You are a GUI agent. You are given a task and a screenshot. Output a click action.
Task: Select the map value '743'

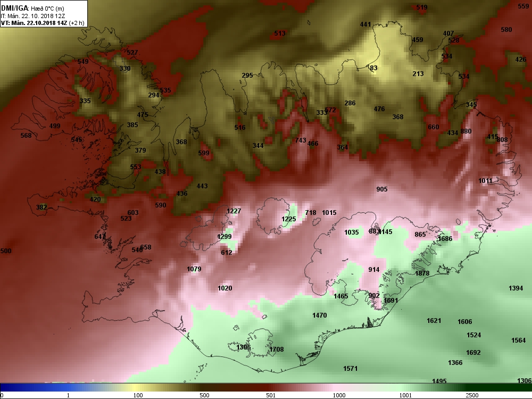(x=301, y=140)
